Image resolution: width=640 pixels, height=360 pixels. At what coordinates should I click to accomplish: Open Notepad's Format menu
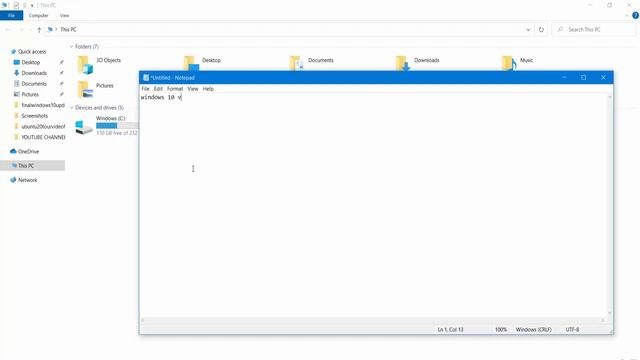click(x=175, y=89)
